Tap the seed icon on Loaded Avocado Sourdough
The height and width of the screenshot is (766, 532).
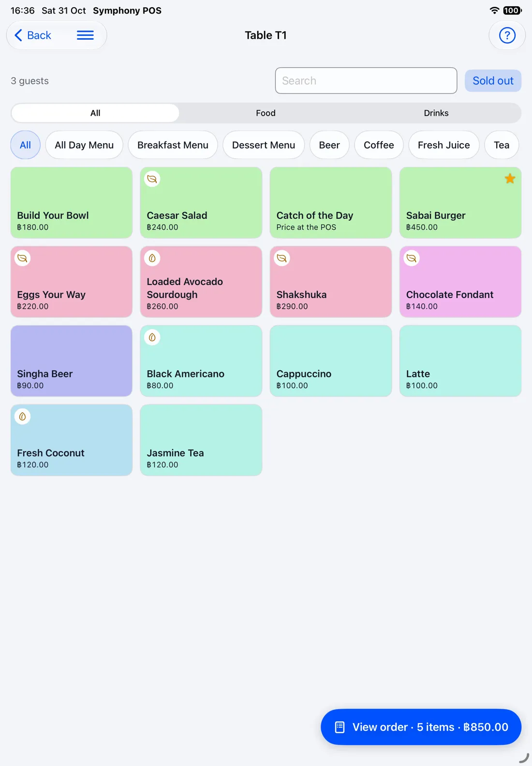[x=152, y=258]
